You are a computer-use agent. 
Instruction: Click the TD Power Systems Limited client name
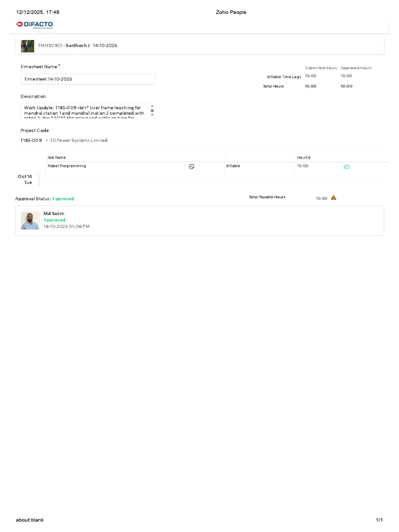point(78,140)
